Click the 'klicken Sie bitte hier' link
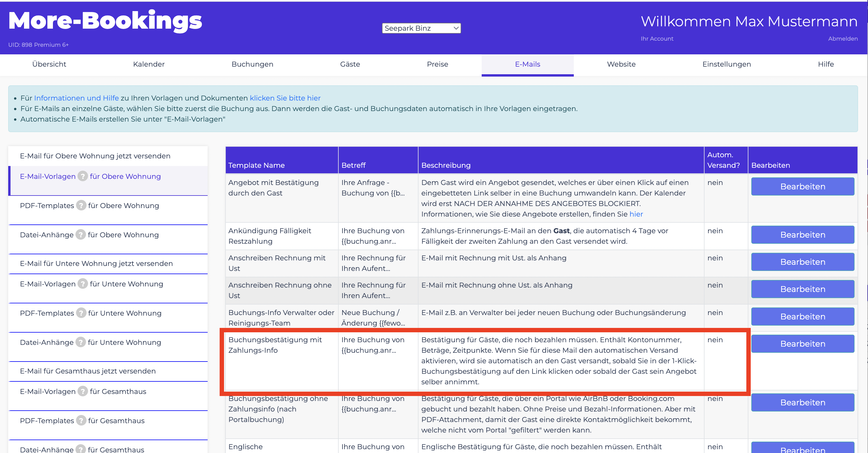The width and height of the screenshot is (868, 453). pyautogui.click(x=285, y=98)
